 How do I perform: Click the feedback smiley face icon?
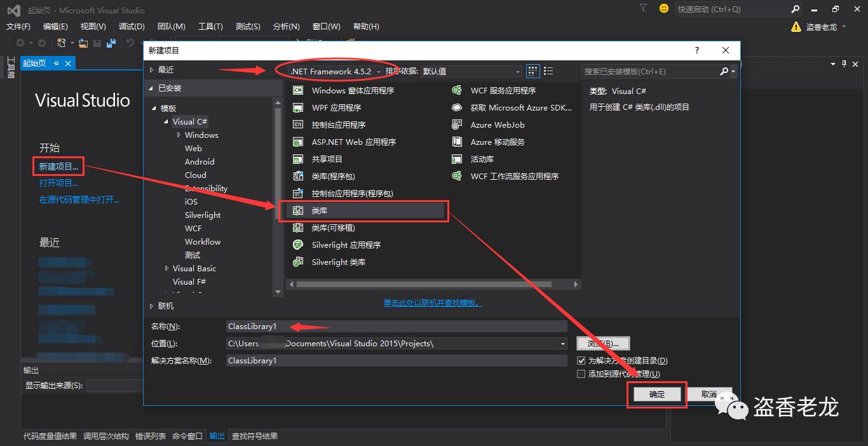pyautogui.click(x=664, y=8)
